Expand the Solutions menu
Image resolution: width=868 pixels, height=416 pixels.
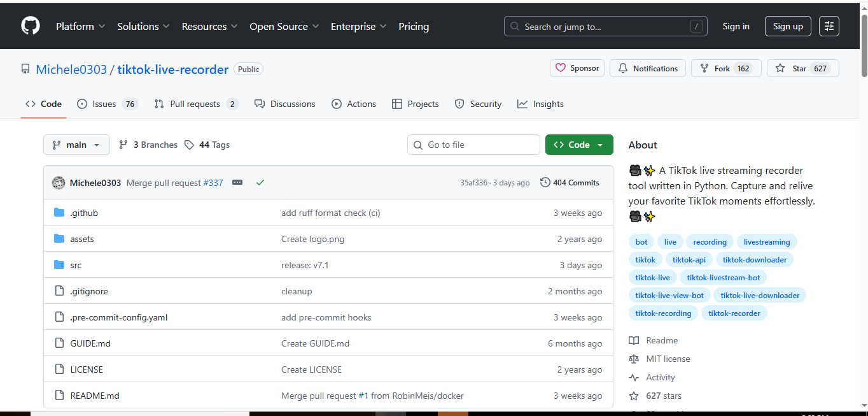[x=143, y=26]
